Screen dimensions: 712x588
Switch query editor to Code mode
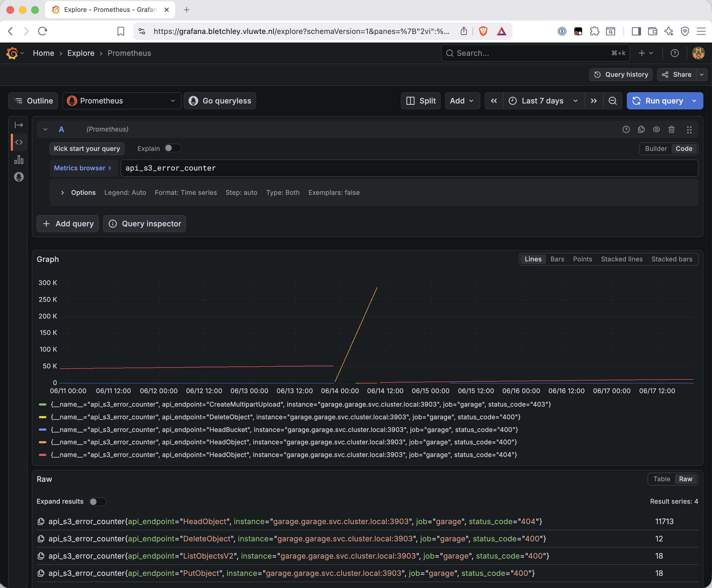(684, 149)
